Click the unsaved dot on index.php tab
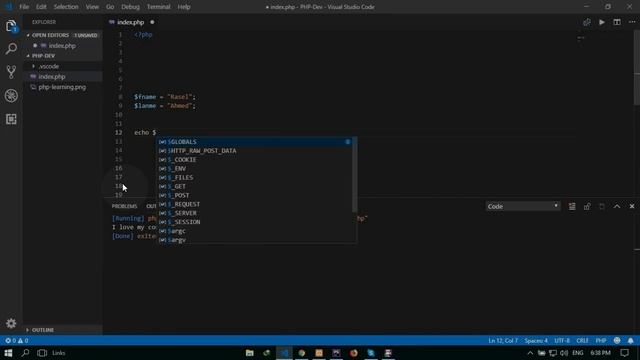 click(152, 22)
